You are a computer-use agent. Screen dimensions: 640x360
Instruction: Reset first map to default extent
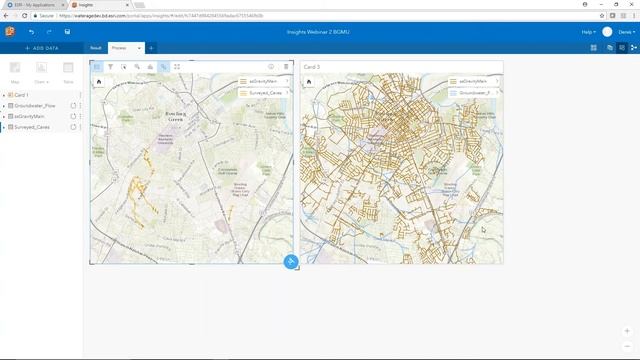(x=99, y=82)
